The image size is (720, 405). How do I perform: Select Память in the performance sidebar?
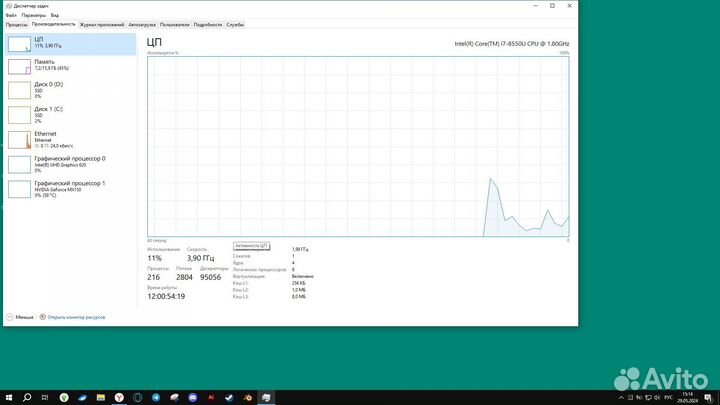coord(71,67)
